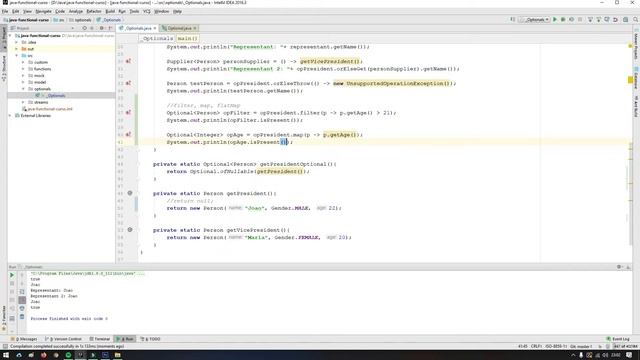Close the _Optionals.java editor tab
Viewport: 640px width, 360px height.
point(155,28)
